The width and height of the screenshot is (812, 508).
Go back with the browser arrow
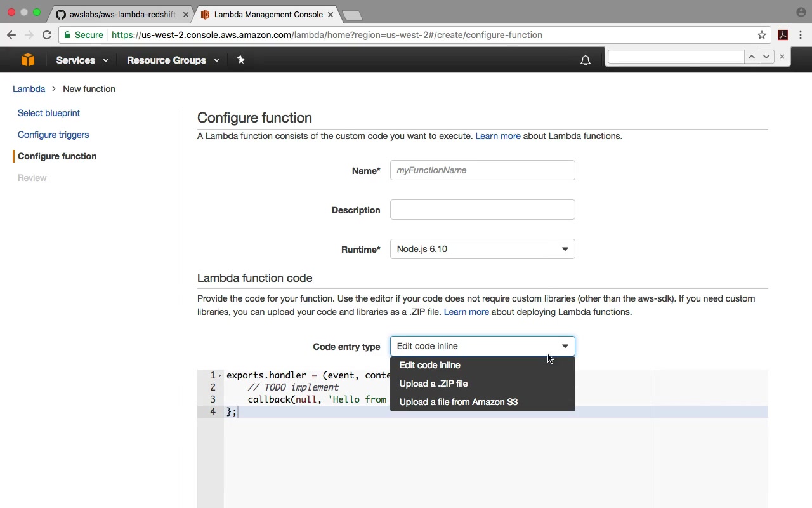click(x=11, y=35)
